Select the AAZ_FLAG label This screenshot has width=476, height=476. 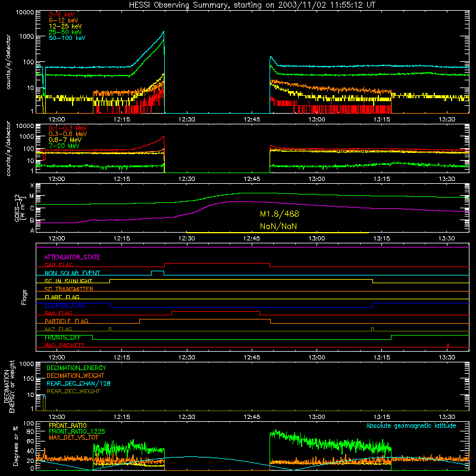click(x=58, y=329)
